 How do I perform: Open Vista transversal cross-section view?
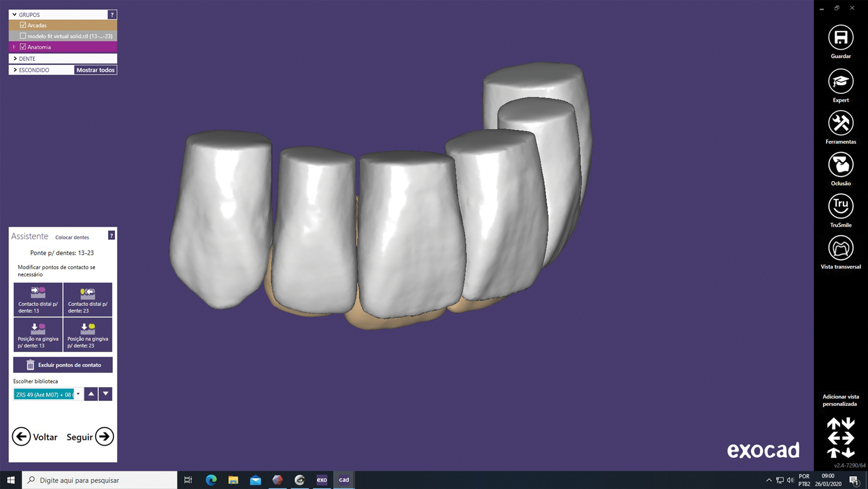(x=840, y=249)
